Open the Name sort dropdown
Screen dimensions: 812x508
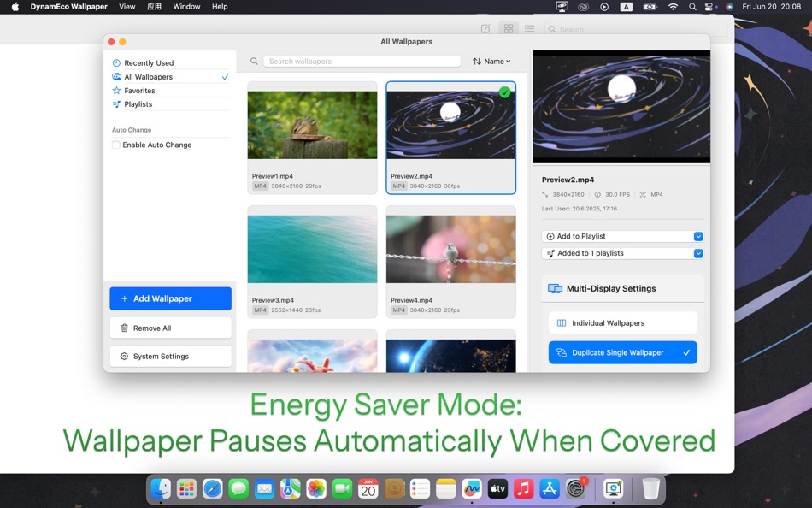491,62
